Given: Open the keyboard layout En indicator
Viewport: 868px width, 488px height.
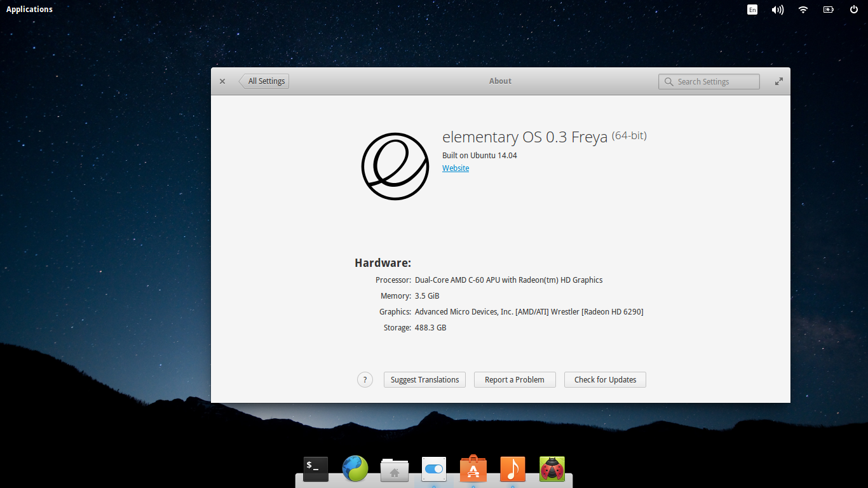Looking at the screenshot, I should pyautogui.click(x=752, y=10).
